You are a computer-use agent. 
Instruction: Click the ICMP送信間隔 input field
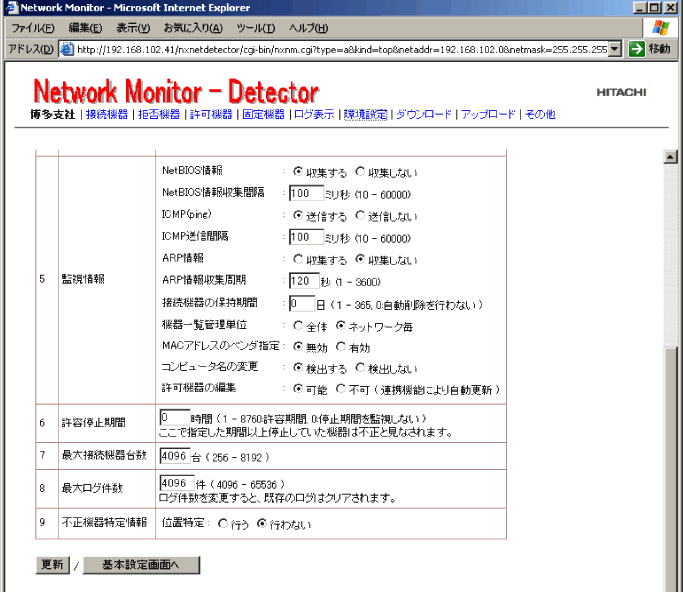(307, 237)
